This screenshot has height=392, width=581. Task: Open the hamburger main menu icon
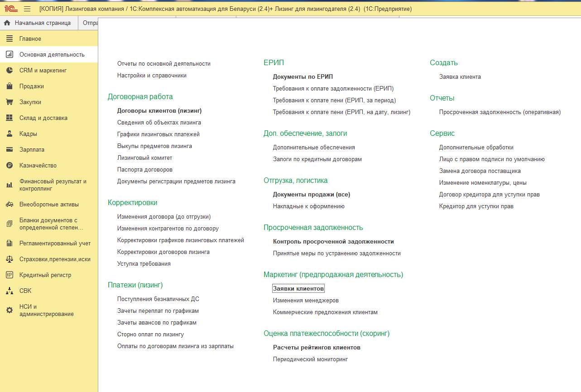[x=27, y=9]
